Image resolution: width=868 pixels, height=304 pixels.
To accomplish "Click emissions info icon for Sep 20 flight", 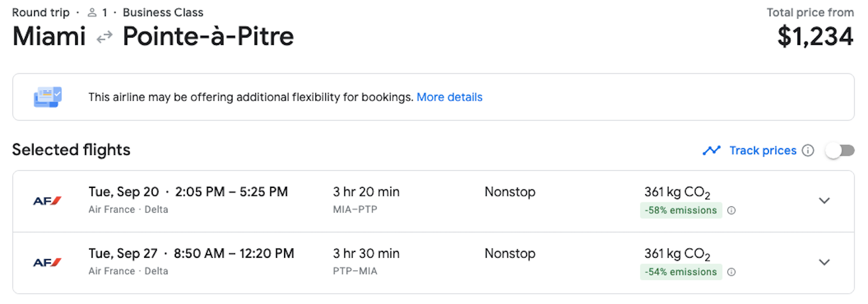I will (731, 211).
